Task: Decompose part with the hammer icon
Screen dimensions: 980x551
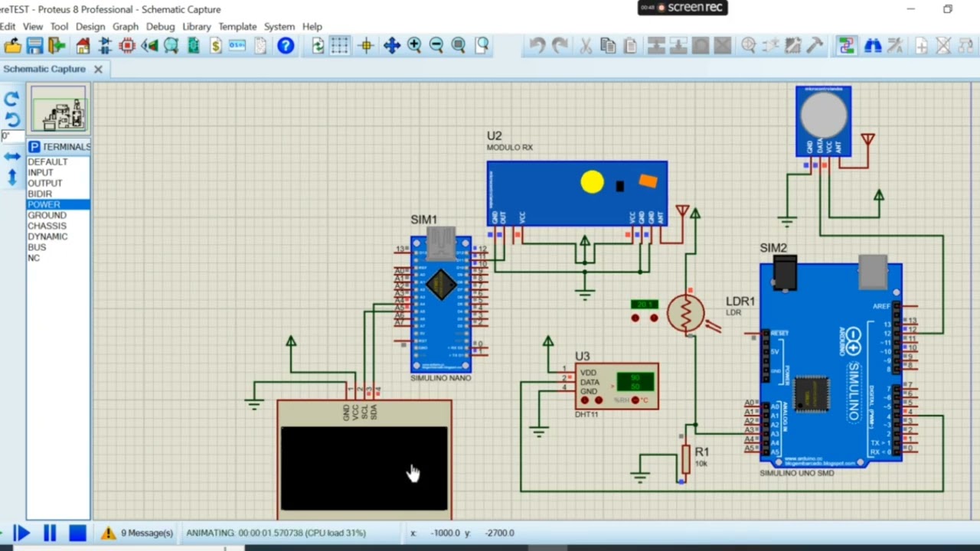Action: [815, 46]
